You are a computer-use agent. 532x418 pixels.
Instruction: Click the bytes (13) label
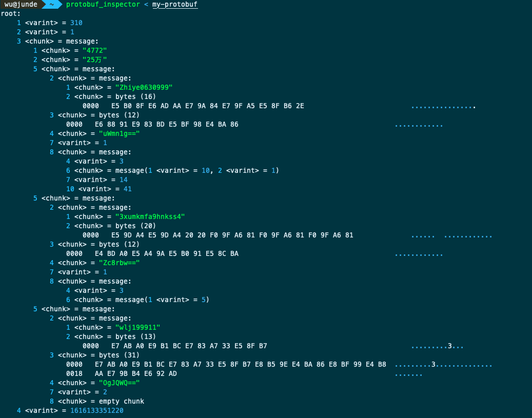coord(135,337)
